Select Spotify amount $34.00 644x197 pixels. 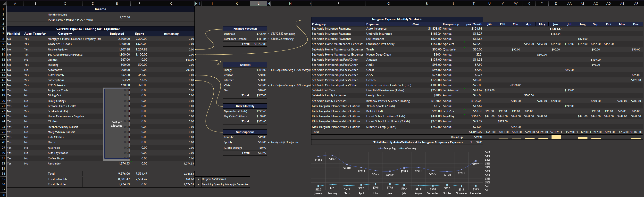[262, 142]
